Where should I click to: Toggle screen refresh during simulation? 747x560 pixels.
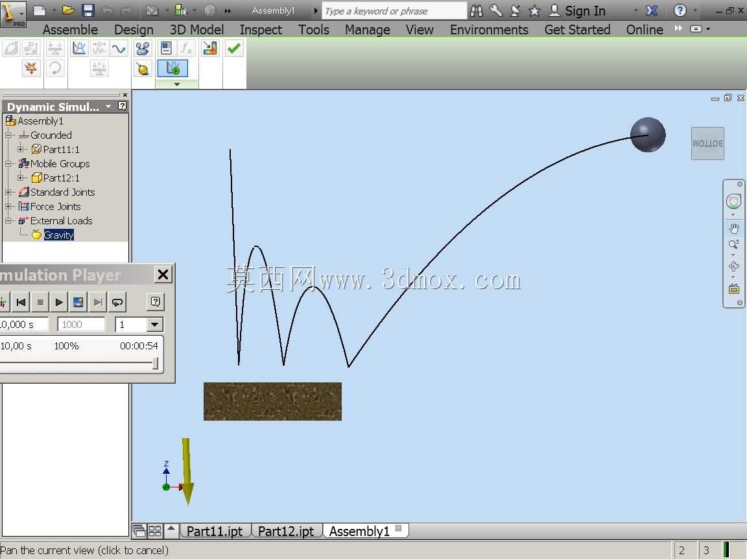[x=78, y=302]
